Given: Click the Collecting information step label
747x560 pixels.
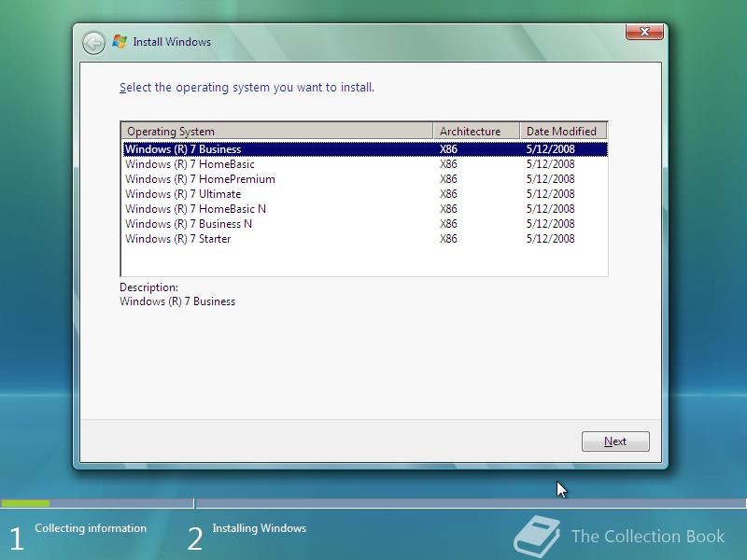Looking at the screenshot, I should (x=91, y=528).
